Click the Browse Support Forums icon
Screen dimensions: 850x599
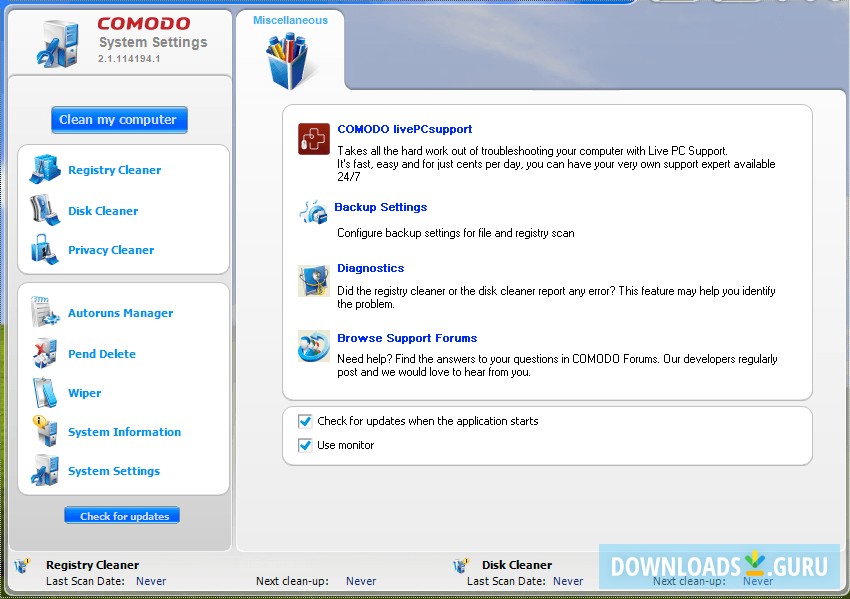tap(313, 346)
